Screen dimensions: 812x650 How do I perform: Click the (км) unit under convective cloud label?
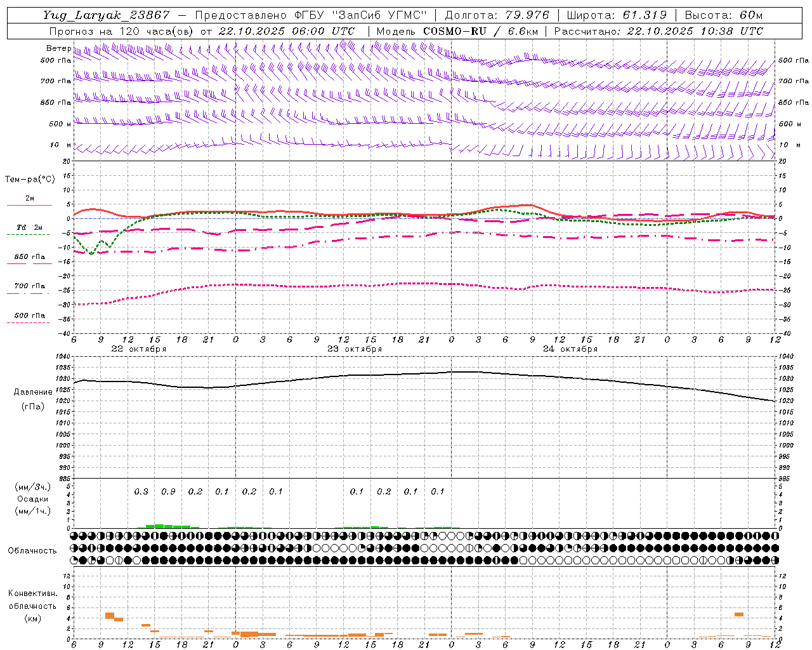pos(32,618)
